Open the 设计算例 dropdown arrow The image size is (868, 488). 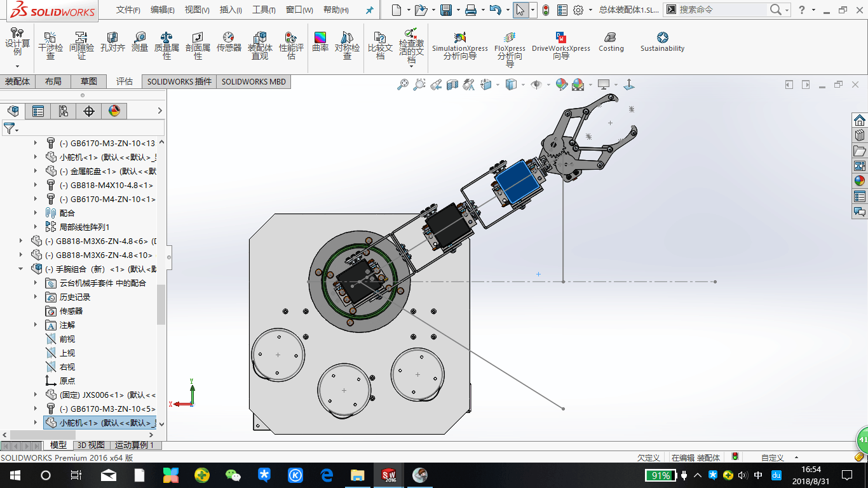[x=17, y=66]
